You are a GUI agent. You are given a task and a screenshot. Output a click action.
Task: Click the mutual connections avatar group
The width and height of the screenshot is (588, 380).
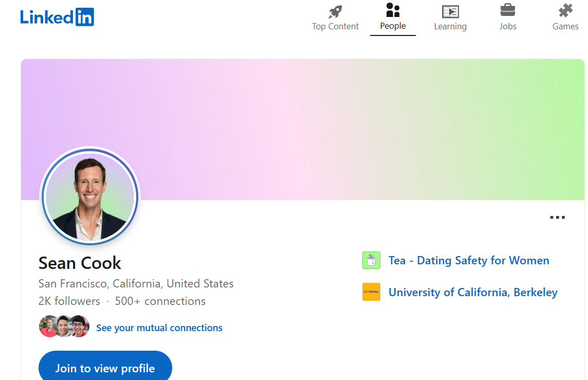pos(64,327)
